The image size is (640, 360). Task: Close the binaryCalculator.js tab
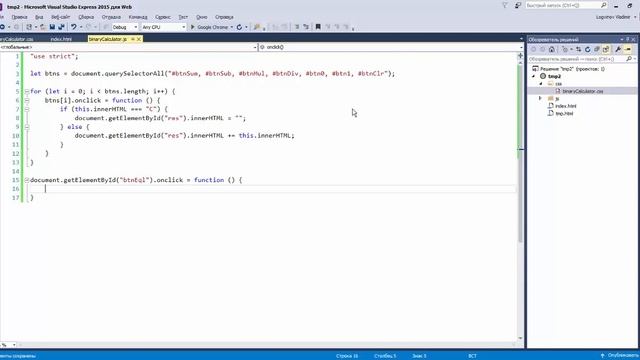point(139,39)
